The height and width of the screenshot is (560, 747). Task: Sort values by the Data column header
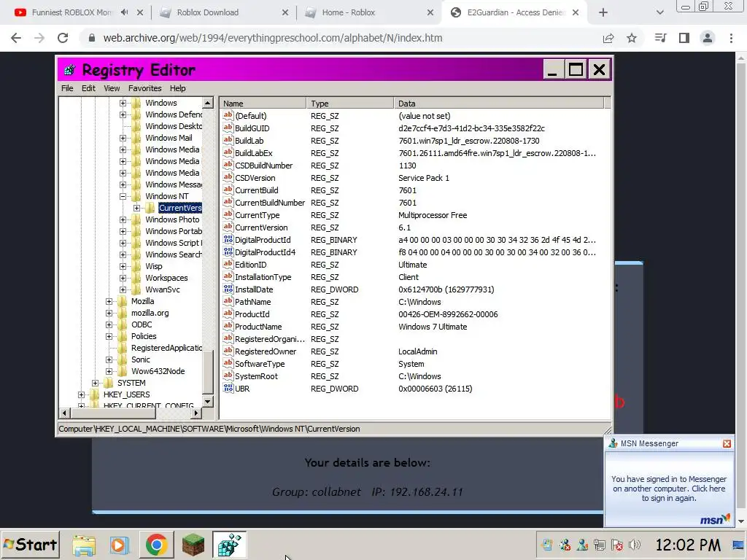point(499,104)
